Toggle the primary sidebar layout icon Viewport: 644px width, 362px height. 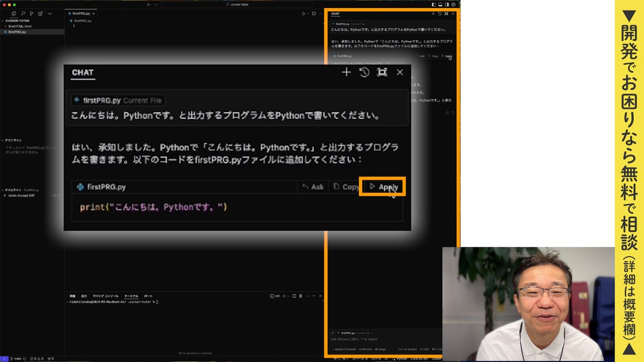433,4
